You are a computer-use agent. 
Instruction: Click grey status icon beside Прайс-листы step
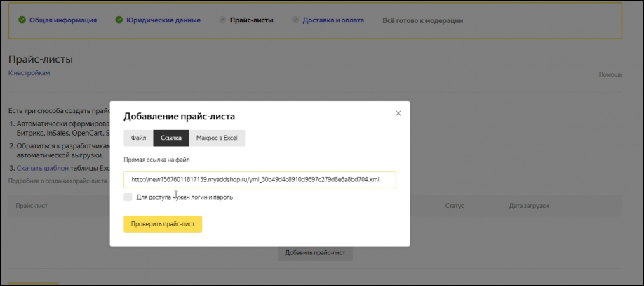tap(222, 20)
